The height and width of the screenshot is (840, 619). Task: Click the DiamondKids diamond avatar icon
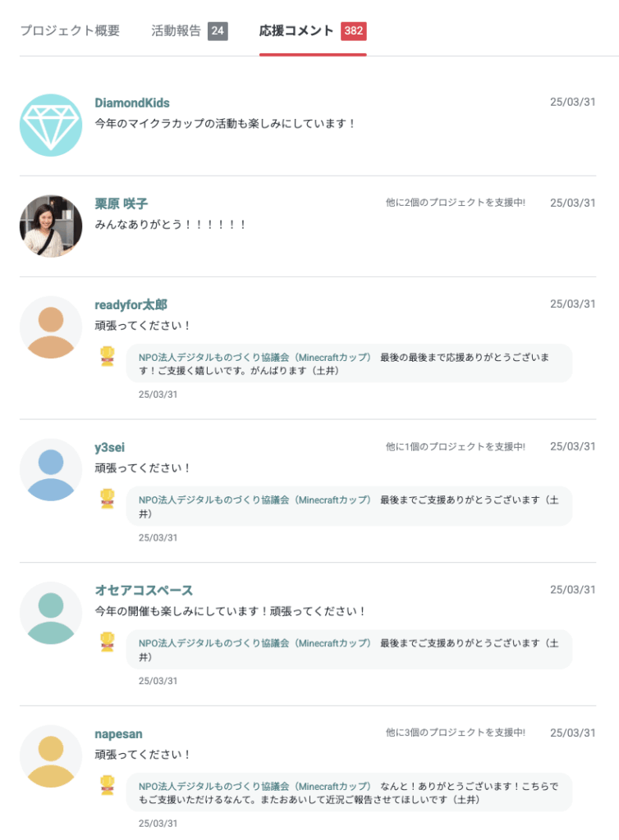(x=51, y=125)
